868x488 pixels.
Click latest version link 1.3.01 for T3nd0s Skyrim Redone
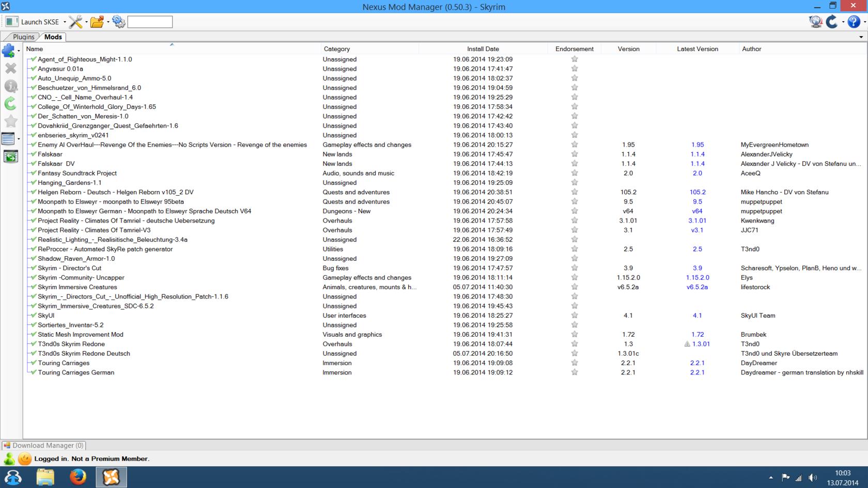(701, 344)
